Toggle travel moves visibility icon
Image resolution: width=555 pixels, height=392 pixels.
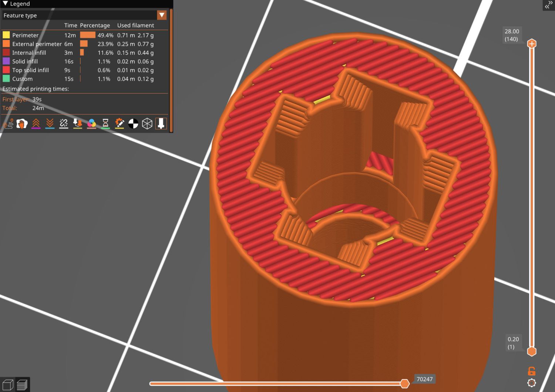[x=8, y=124]
